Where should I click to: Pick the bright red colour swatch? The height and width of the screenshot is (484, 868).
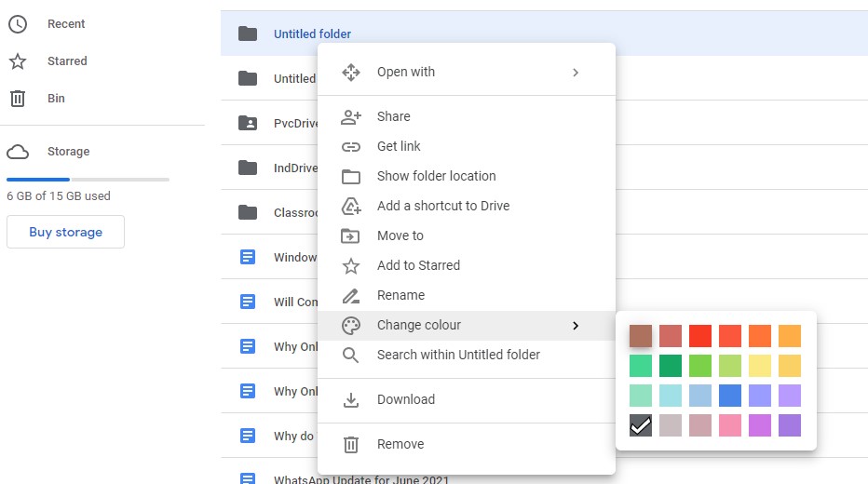click(x=700, y=336)
